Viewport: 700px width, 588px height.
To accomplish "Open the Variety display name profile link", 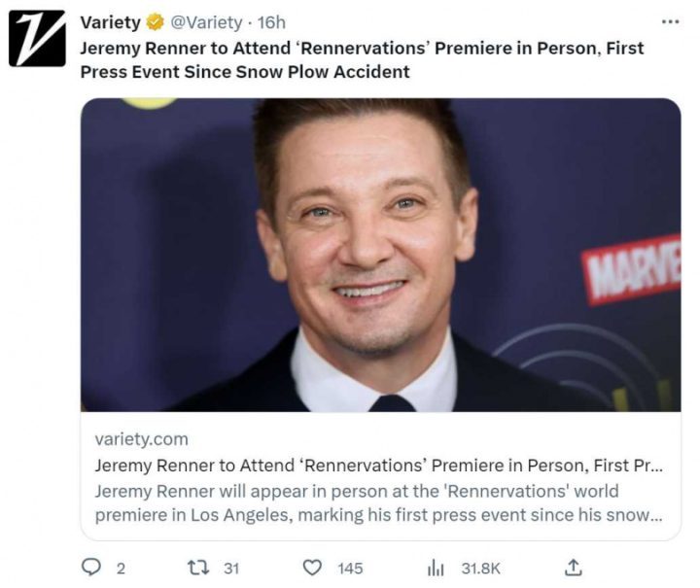I will click(x=110, y=22).
